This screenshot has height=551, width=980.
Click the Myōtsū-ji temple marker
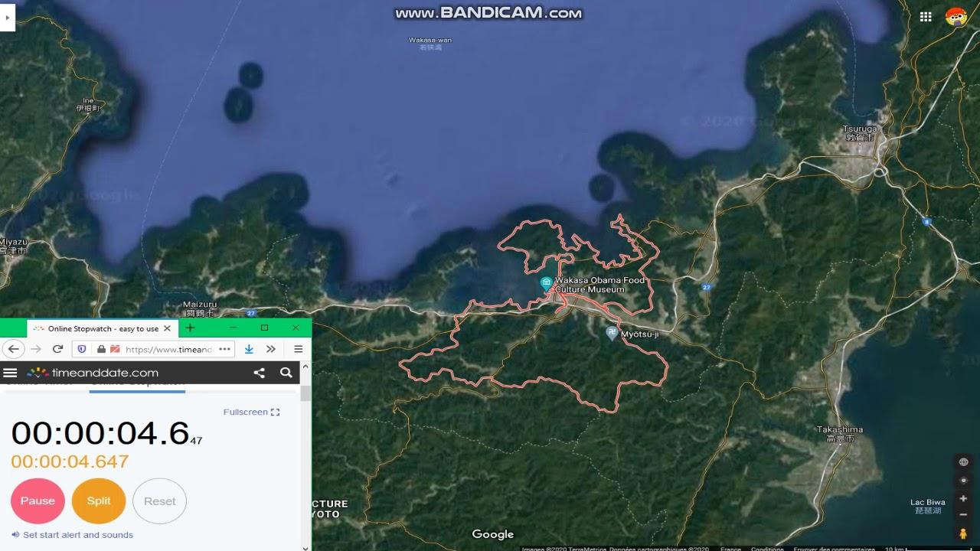tap(611, 332)
